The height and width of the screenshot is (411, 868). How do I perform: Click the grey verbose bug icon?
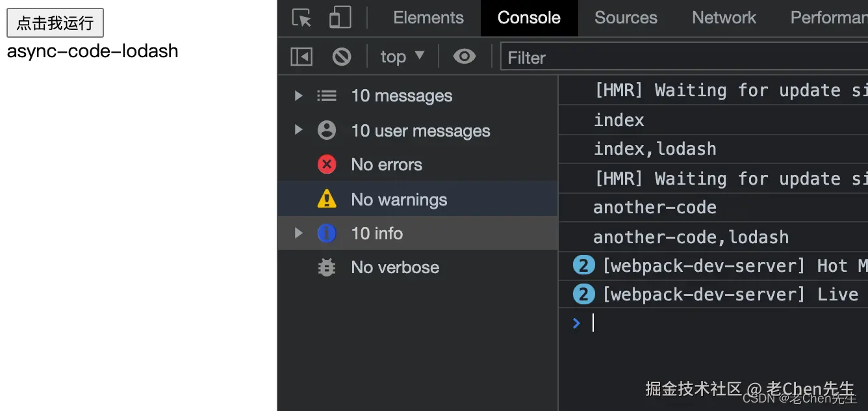pyautogui.click(x=327, y=267)
